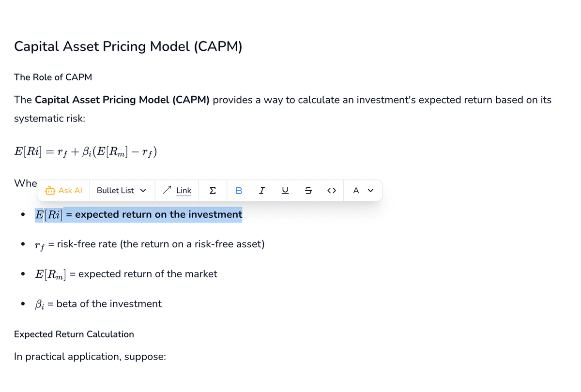The height and width of the screenshot is (392, 581).
Task: Expand the Bullet List dropdown
Action: pyautogui.click(x=122, y=190)
